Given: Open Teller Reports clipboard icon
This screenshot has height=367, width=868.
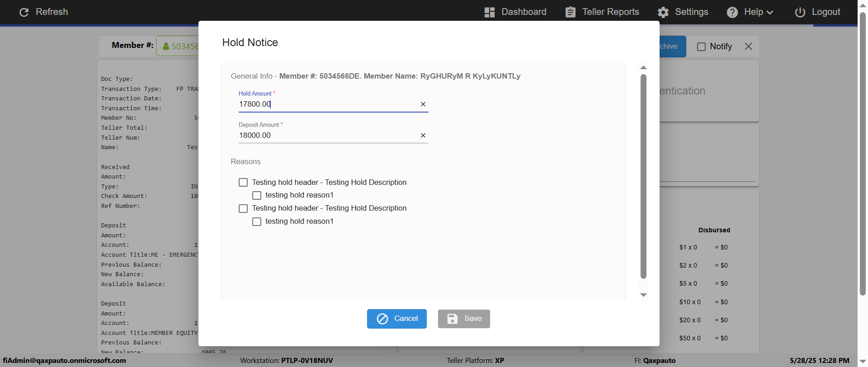Looking at the screenshot, I should pyautogui.click(x=571, y=12).
